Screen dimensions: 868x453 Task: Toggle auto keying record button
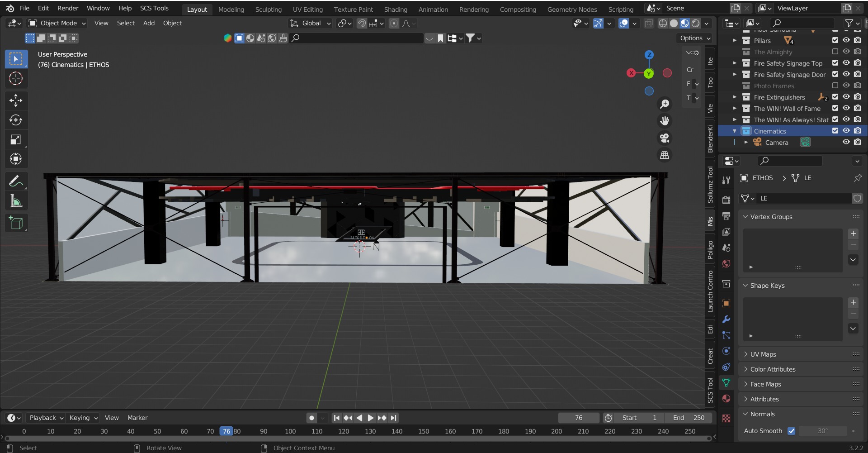(311, 418)
